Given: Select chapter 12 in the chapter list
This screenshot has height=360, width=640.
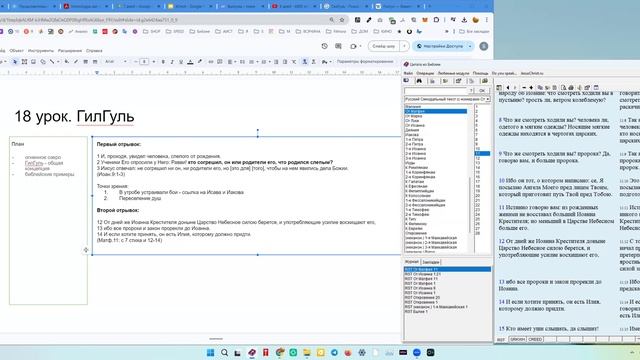Looking at the screenshot, I should click(x=478, y=158).
